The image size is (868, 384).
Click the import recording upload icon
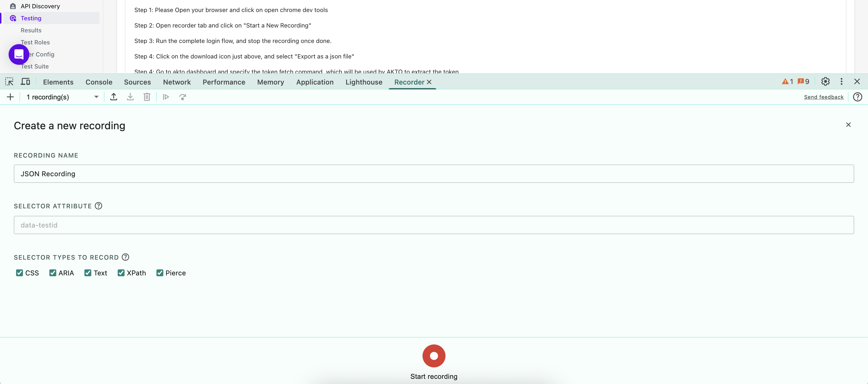click(114, 97)
